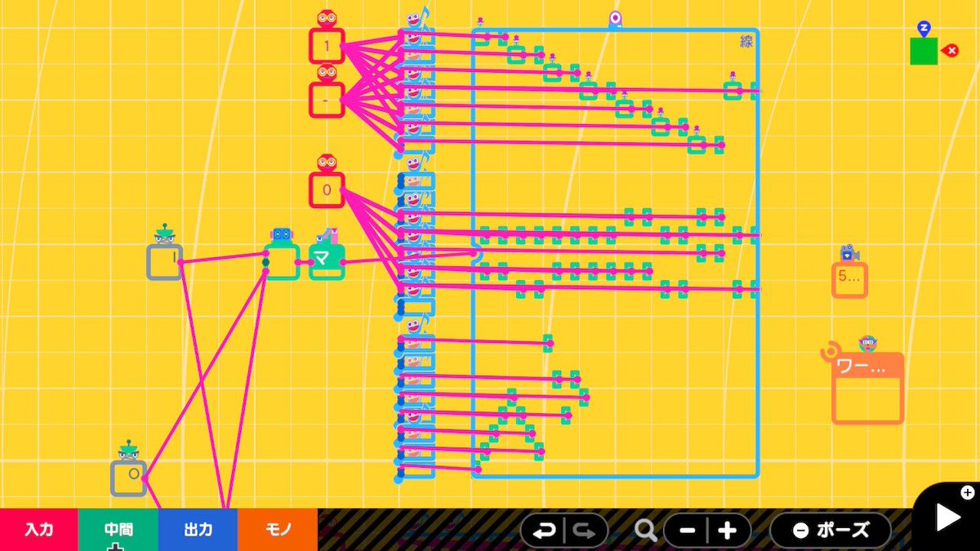Open the 入力 input nodon tab

coord(38,530)
